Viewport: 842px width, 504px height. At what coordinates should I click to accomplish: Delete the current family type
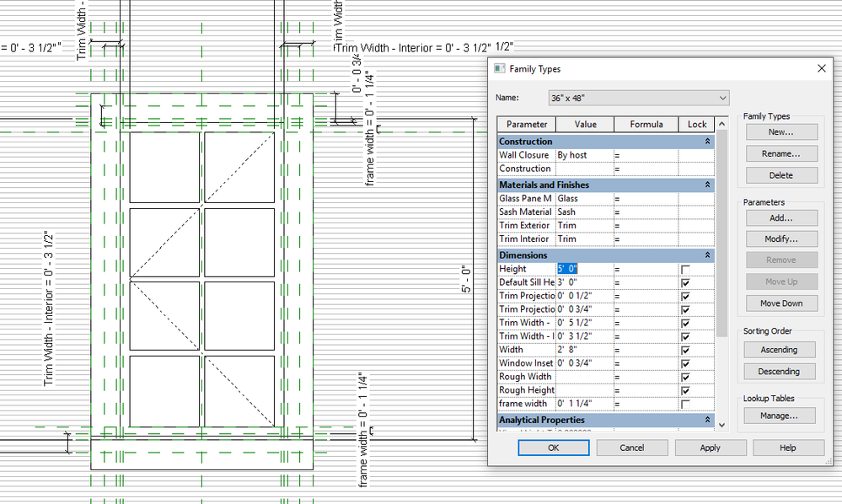click(x=781, y=175)
